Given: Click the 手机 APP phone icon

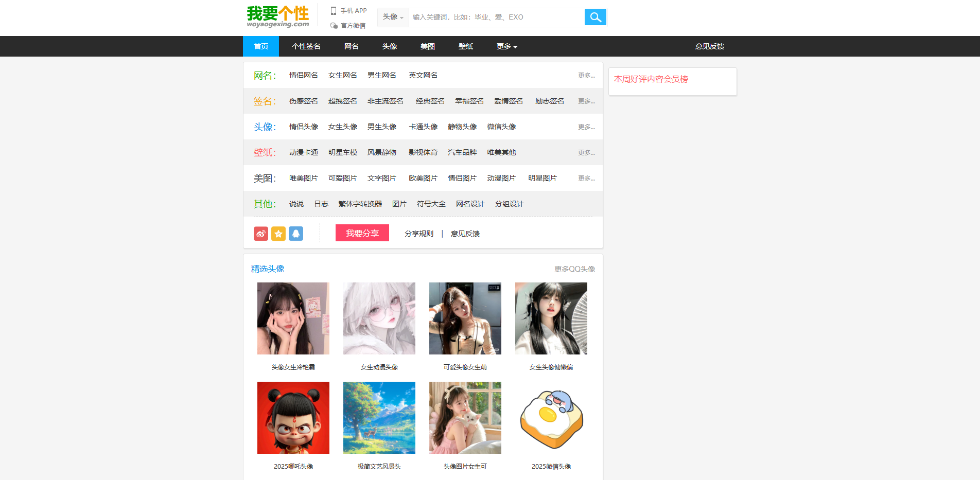Looking at the screenshot, I should pyautogui.click(x=332, y=10).
